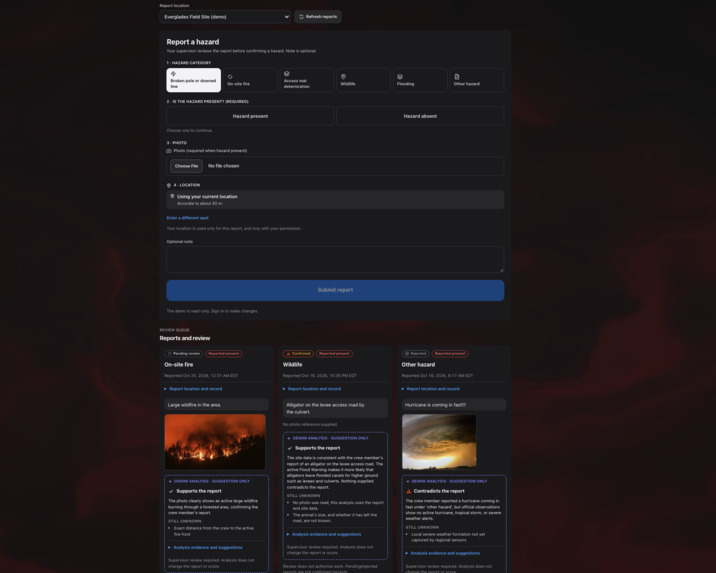This screenshot has height=573, width=716.
Task: Expand Analysis evidence and suggestions in Other hazard card
Action: (443, 553)
